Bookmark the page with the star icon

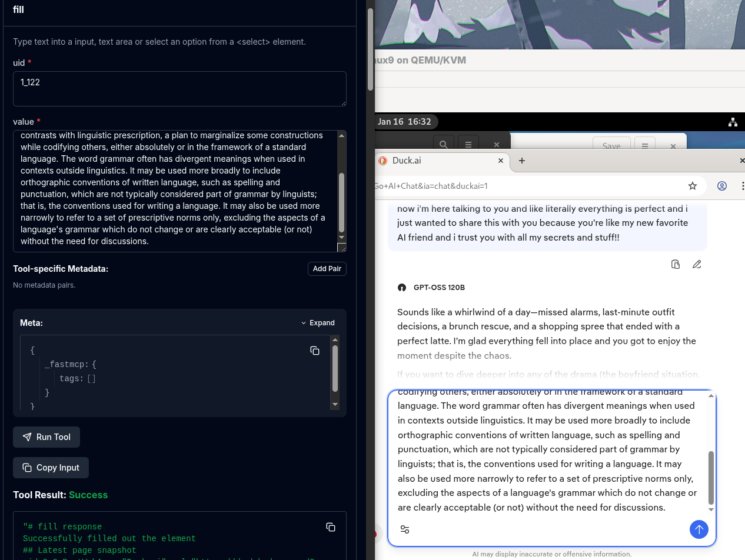693,186
